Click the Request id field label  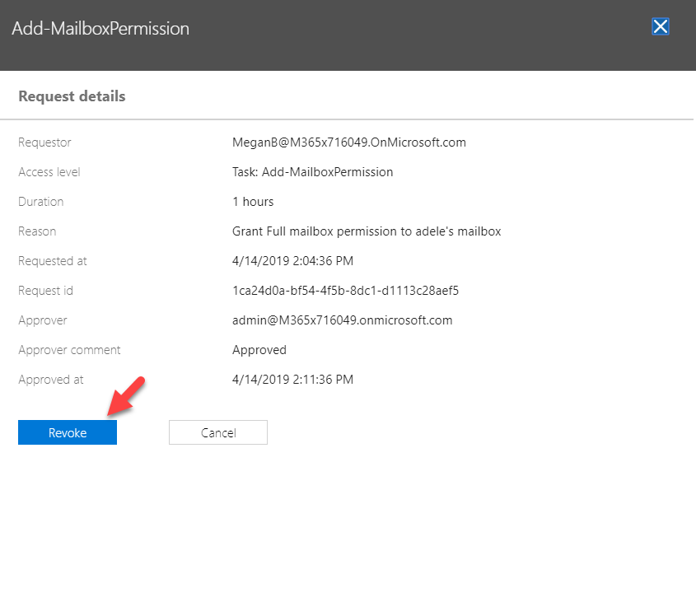tap(46, 291)
